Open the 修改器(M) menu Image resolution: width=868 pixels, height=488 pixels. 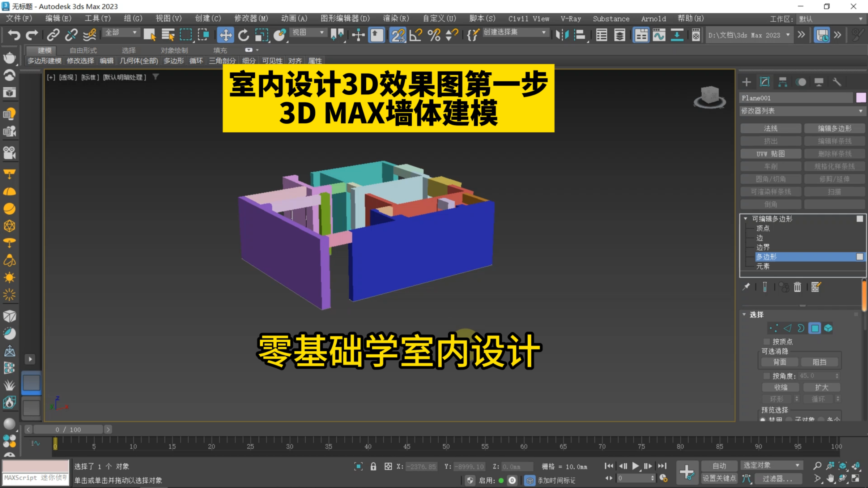coord(251,18)
